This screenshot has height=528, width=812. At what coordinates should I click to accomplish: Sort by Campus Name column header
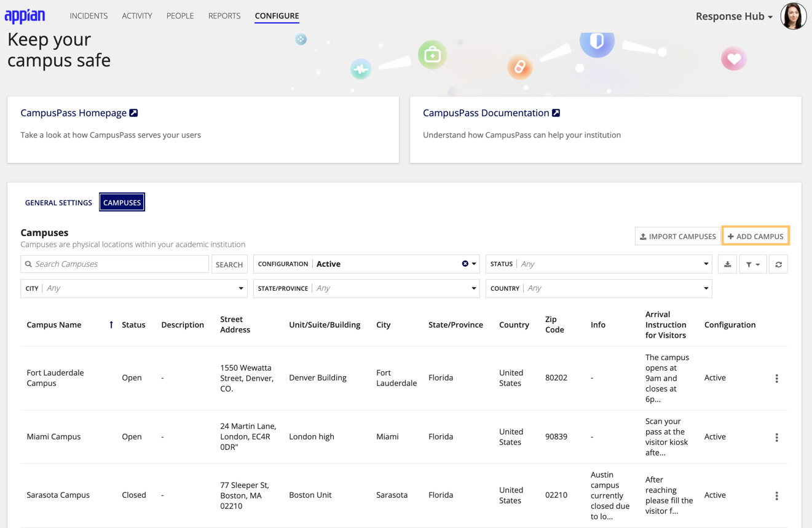54,325
